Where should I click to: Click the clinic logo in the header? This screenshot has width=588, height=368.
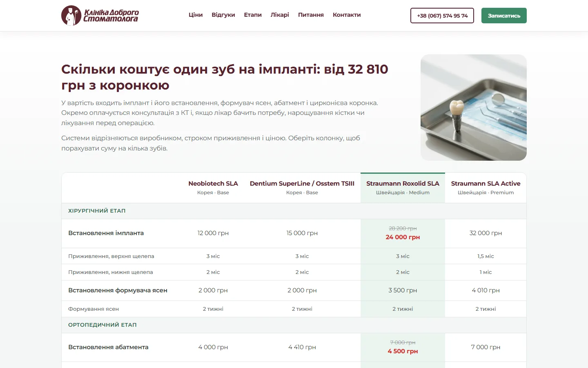(100, 16)
